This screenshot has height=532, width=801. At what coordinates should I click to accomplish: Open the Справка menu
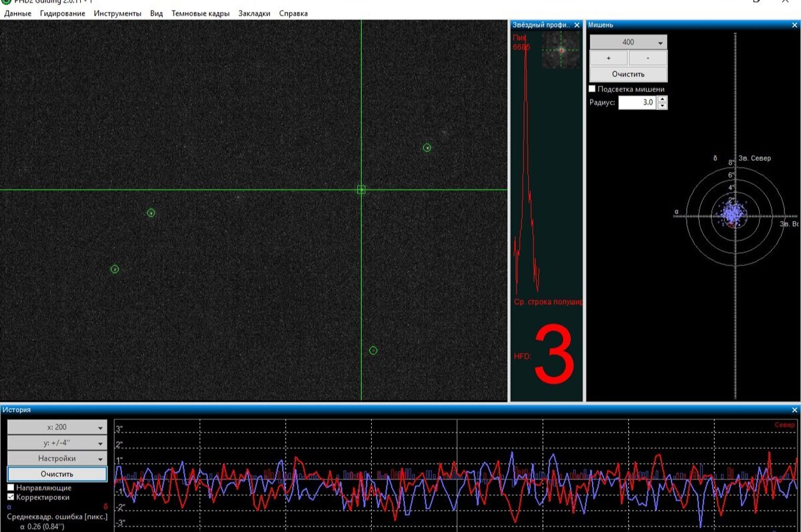[x=294, y=13]
